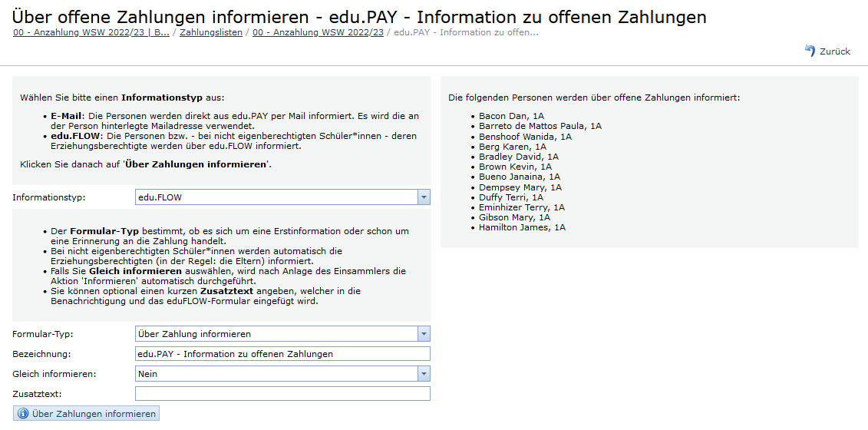The image size is (868, 430).
Task: Click into the Bezeichnung text field
Action: 282,354
